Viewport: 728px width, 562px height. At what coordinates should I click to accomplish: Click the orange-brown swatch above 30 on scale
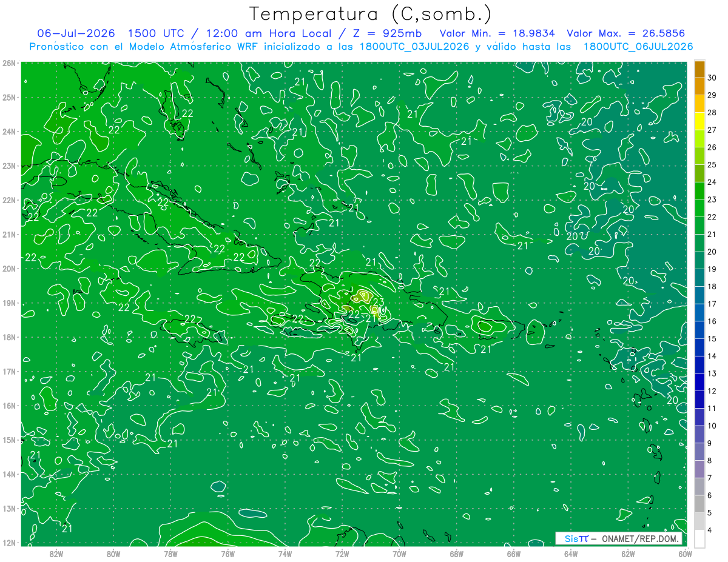pyautogui.click(x=699, y=69)
